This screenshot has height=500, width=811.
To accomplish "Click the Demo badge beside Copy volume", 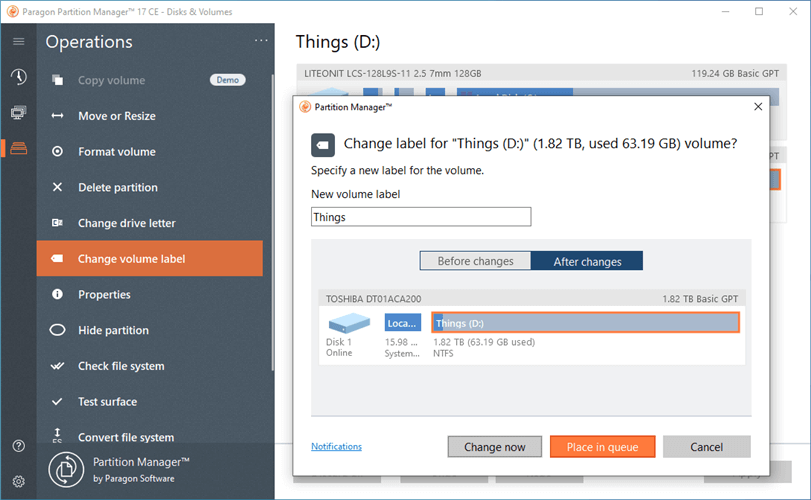I will [228, 80].
